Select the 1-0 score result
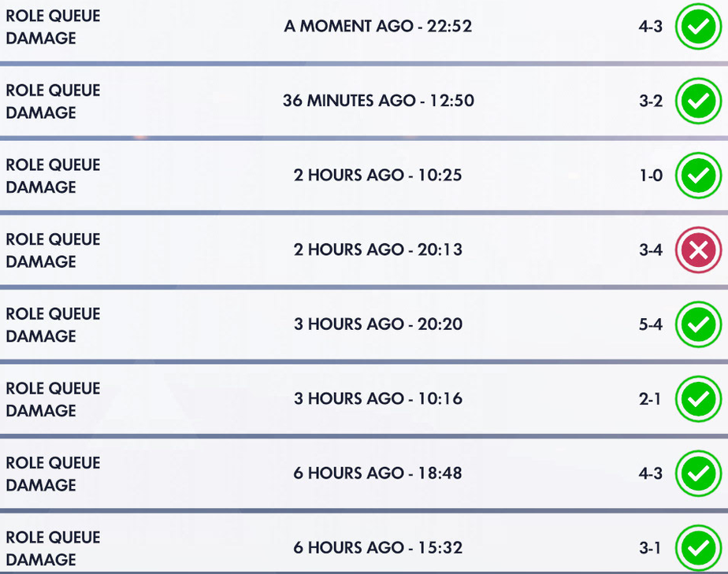The height and width of the screenshot is (574, 728). click(x=651, y=176)
